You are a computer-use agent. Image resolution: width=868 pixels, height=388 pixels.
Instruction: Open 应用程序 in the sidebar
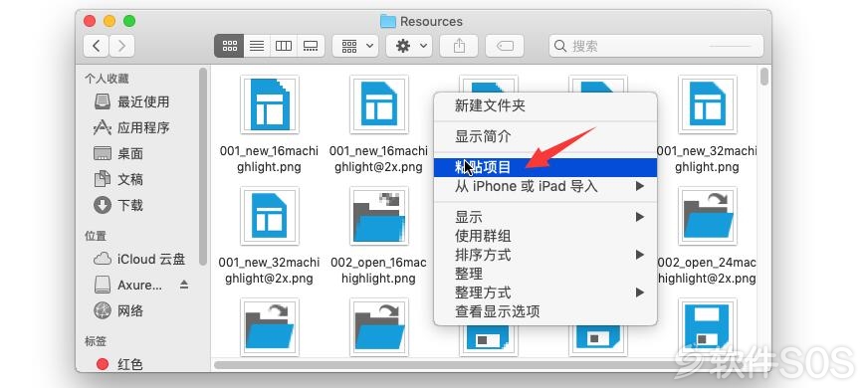coord(142,128)
